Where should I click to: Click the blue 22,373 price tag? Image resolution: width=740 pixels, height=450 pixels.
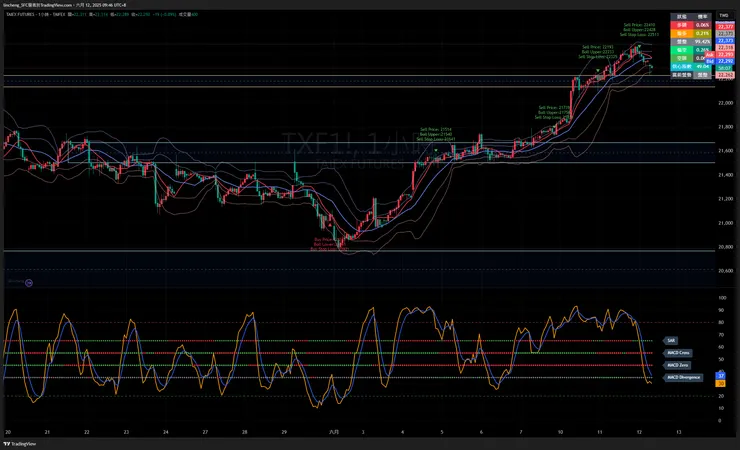[725, 41]
